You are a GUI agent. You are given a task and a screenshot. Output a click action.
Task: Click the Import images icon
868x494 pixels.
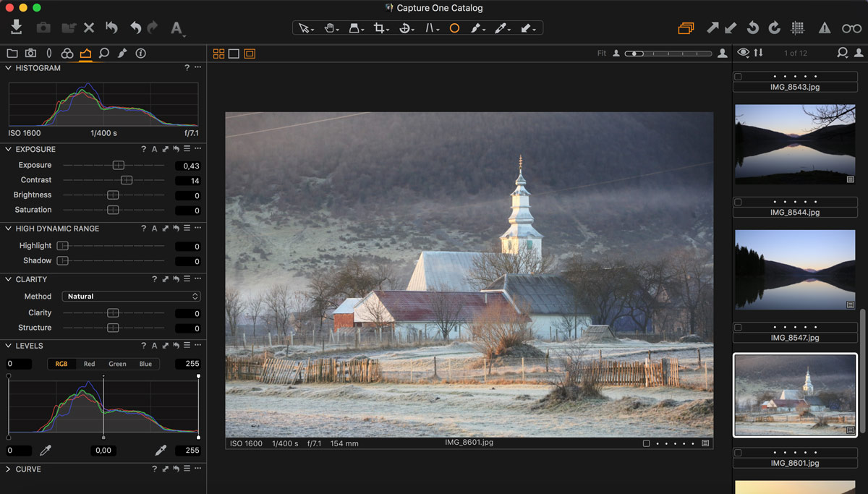(17, 27)
